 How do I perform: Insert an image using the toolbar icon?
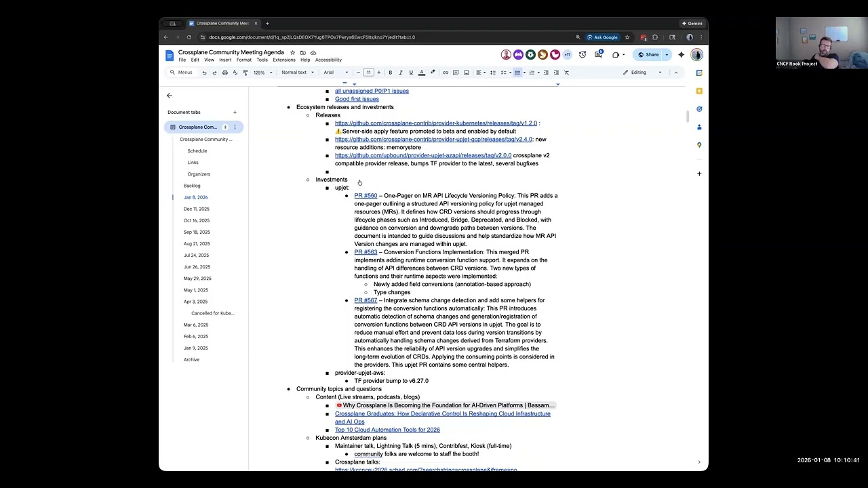pos(467,73)
